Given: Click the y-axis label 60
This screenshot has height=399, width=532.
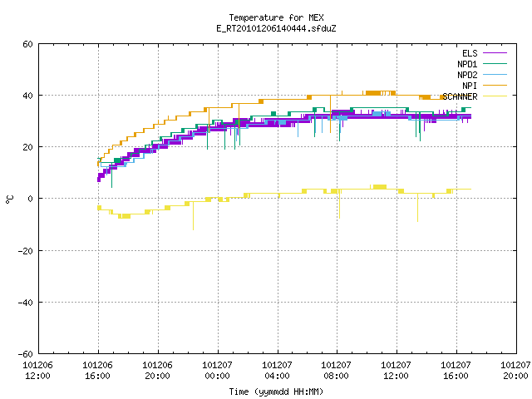Looking at the screenshot, I should pos(27,44).
